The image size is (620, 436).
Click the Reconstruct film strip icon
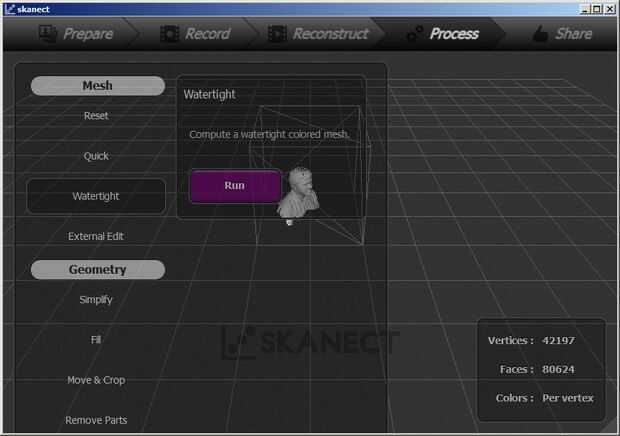click(277, 34)
